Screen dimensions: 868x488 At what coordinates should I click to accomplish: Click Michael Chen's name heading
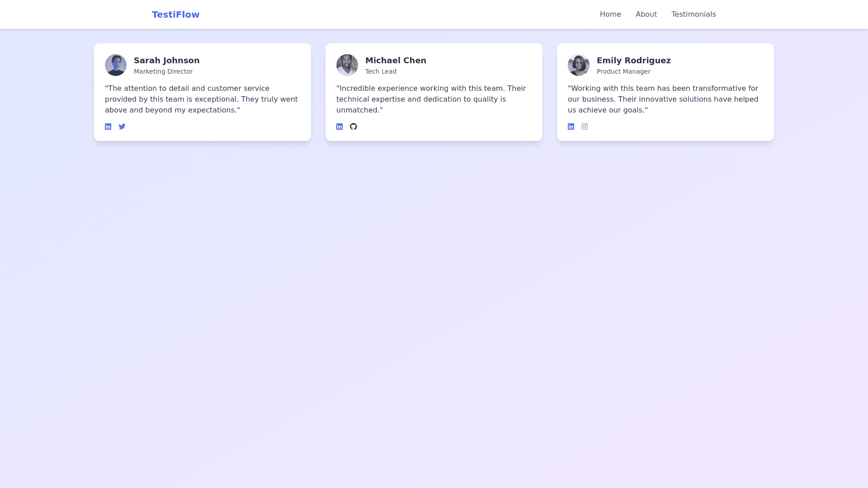point(396,60)
